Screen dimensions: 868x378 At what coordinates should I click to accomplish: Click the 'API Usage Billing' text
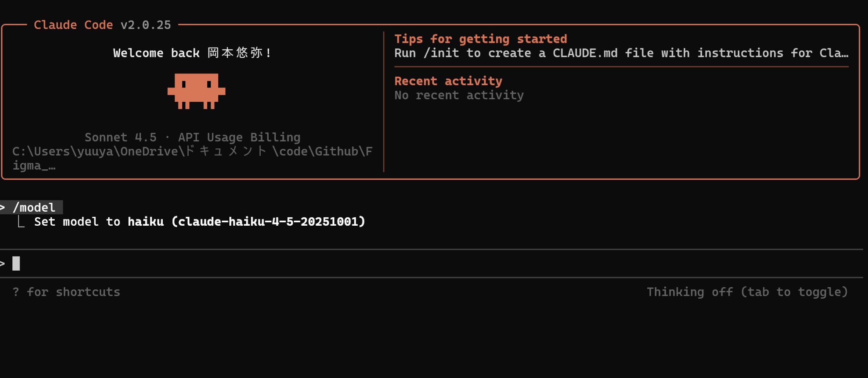tap(239, 137)
